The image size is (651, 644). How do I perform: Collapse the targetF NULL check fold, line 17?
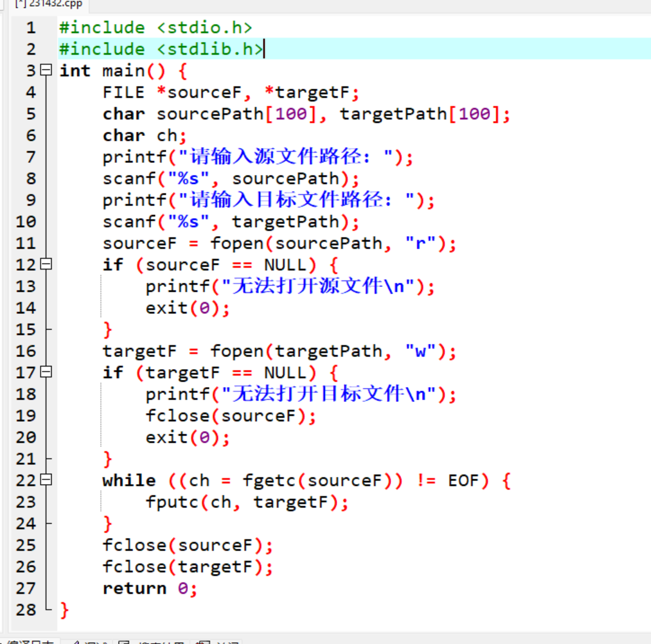(x=46, y=371)
